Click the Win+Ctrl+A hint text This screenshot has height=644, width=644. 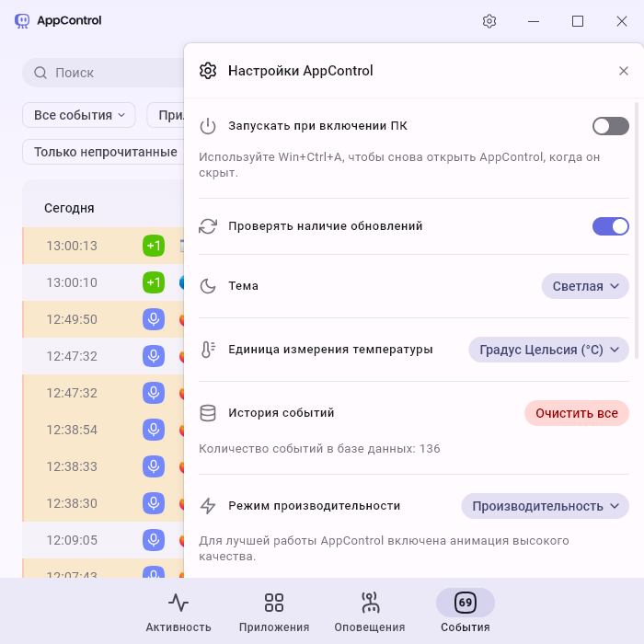pos(399,165)
